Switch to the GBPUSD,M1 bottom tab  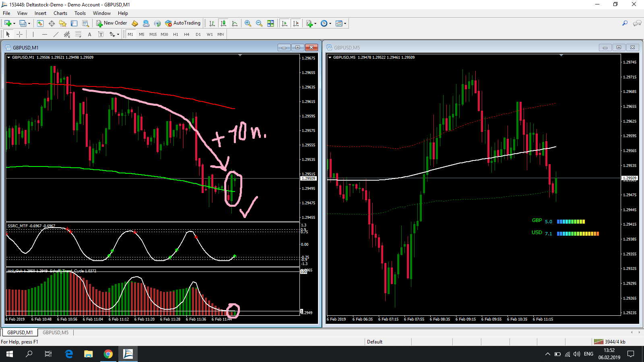click(20, 333)
